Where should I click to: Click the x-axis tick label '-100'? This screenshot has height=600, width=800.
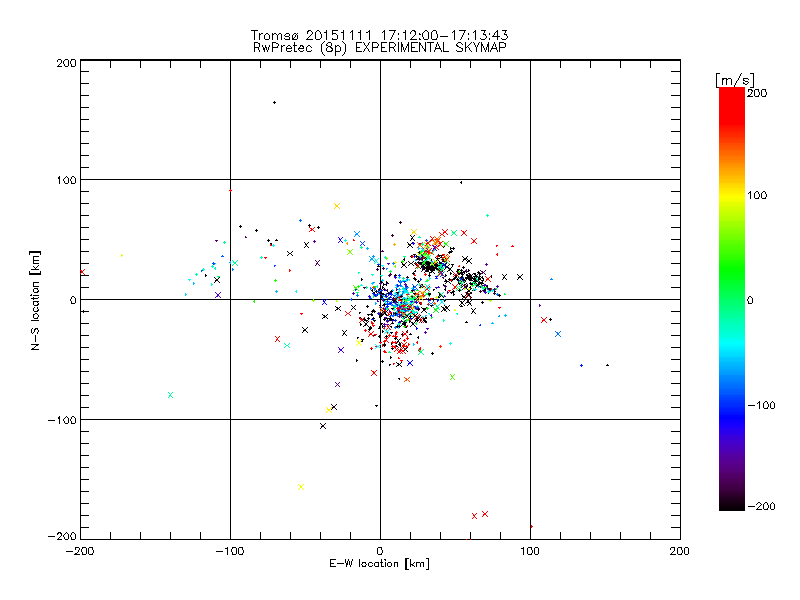point(230,551)
